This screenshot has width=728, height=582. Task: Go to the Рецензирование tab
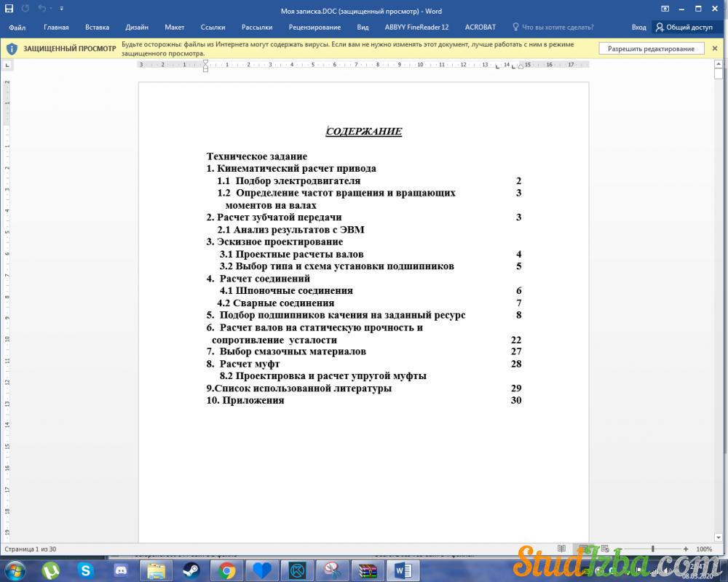pyautogui.click(x=314, y=28)
